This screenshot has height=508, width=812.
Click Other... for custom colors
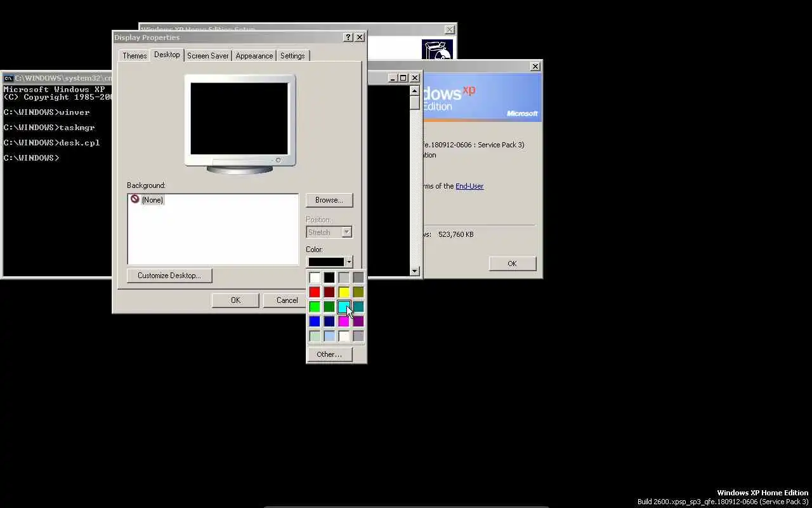tap(329, 354)
